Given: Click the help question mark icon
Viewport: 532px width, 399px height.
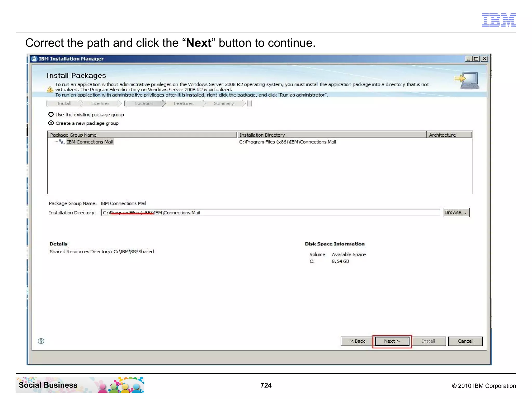Looking at the screenshot, I should [x=41, y=341].
